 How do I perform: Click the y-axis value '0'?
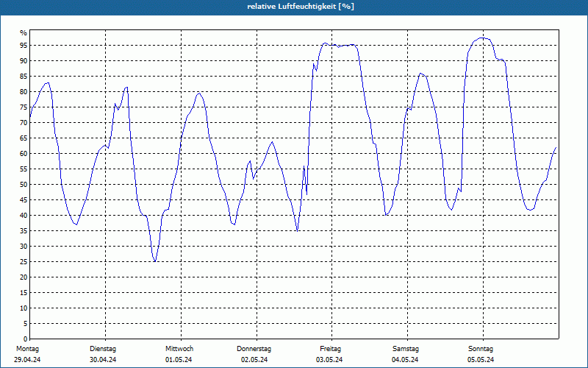click(x=26, y=339)
